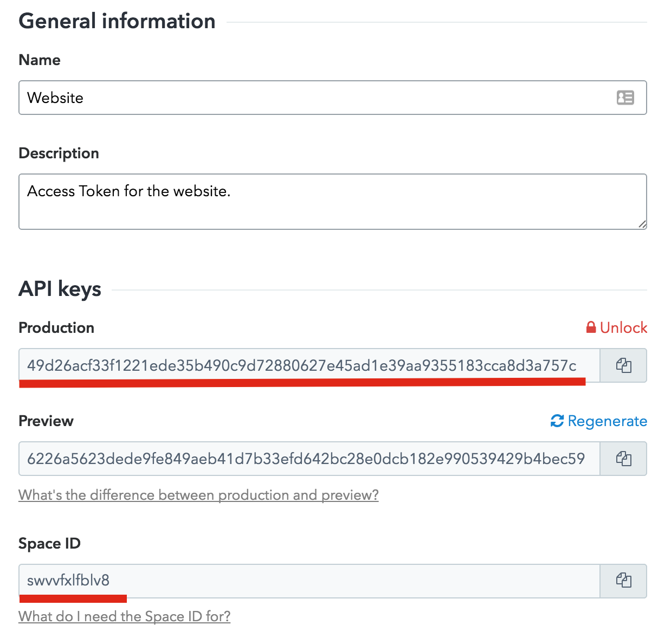Click the API keys section heading

[x=60, y=289]
